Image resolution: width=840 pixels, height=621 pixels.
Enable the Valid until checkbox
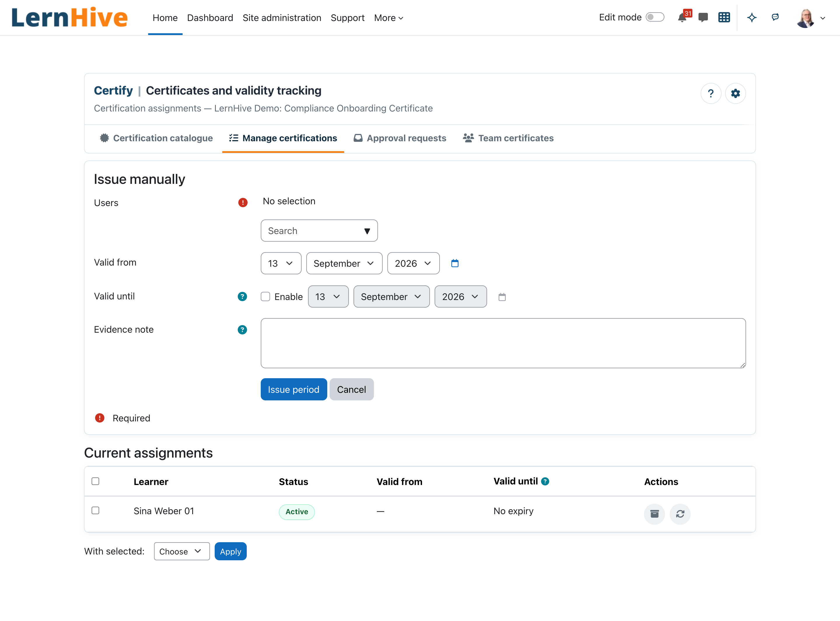(x=265, y=296)
